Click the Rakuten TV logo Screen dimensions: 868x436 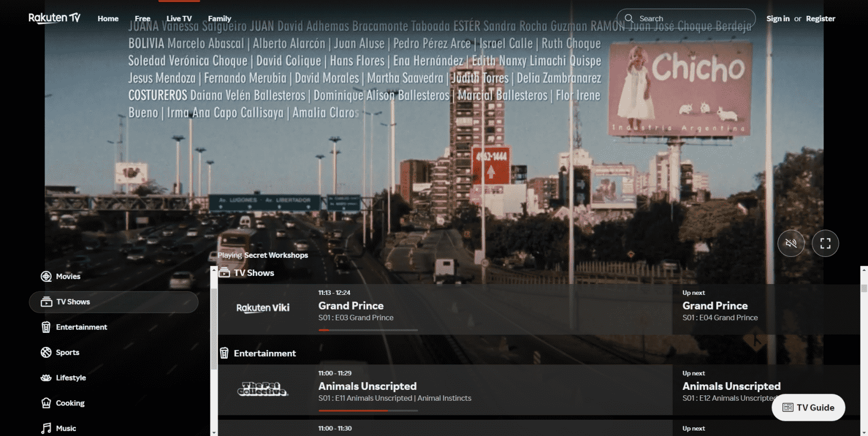click(x=54, y=18)
